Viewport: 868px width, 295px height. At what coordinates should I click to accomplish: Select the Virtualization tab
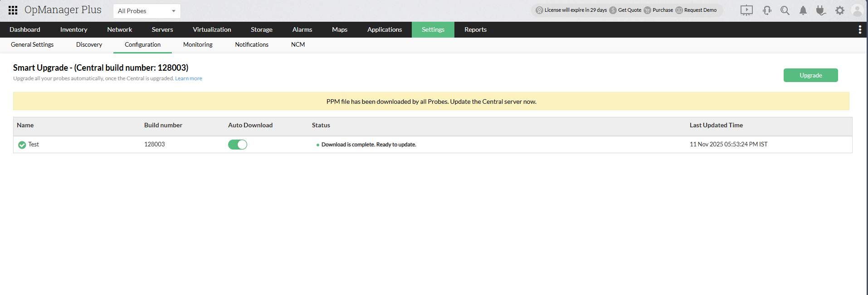tap(212, 29)
